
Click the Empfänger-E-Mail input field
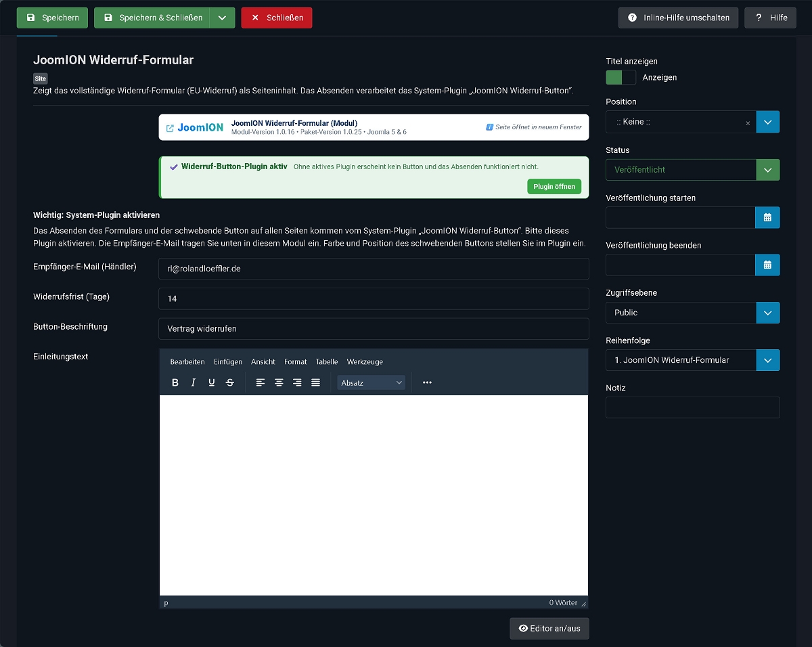[x=374, y=269]
